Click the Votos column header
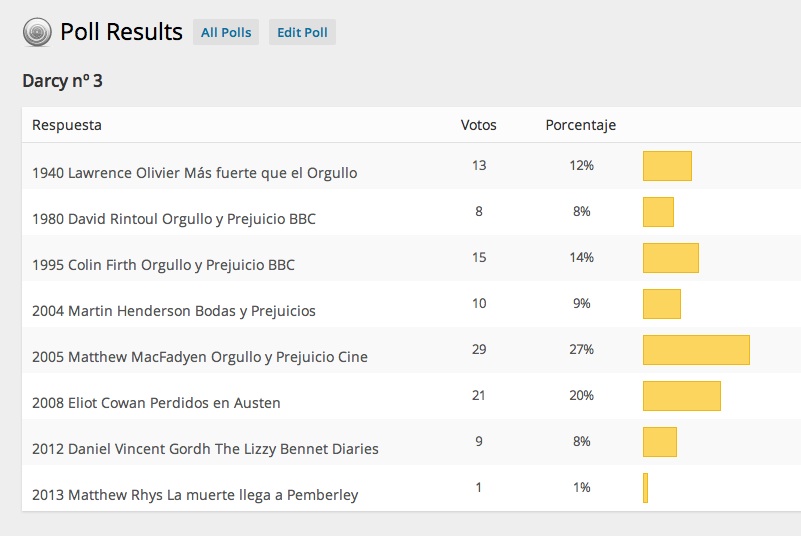The image size is (801, 536). click(x=478, y=125)
